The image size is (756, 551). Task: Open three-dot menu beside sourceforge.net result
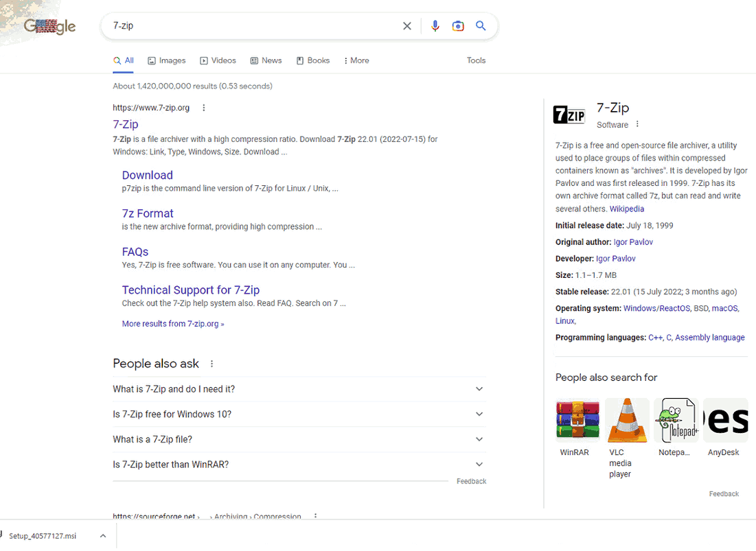click(315, 516)
